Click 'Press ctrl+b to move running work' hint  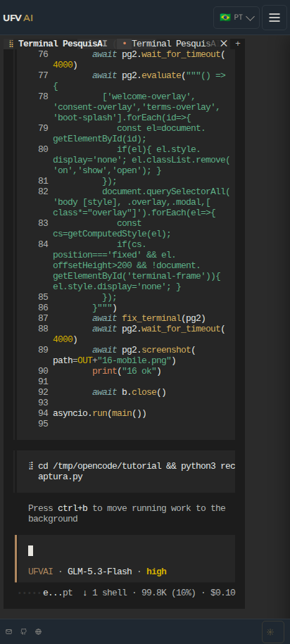pyautogui.click(x=127, y=513)
